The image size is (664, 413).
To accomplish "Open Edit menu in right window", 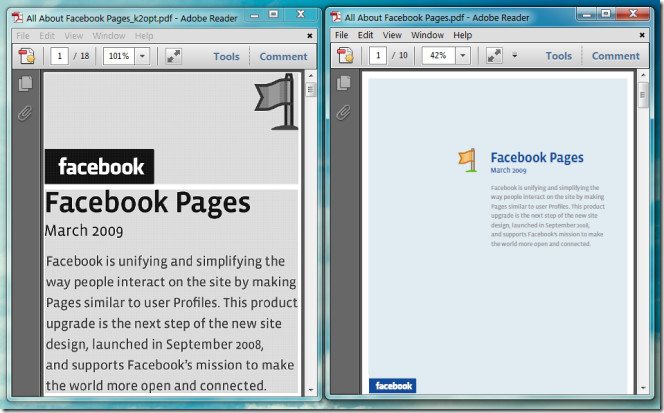I will (x=365, y=35).
